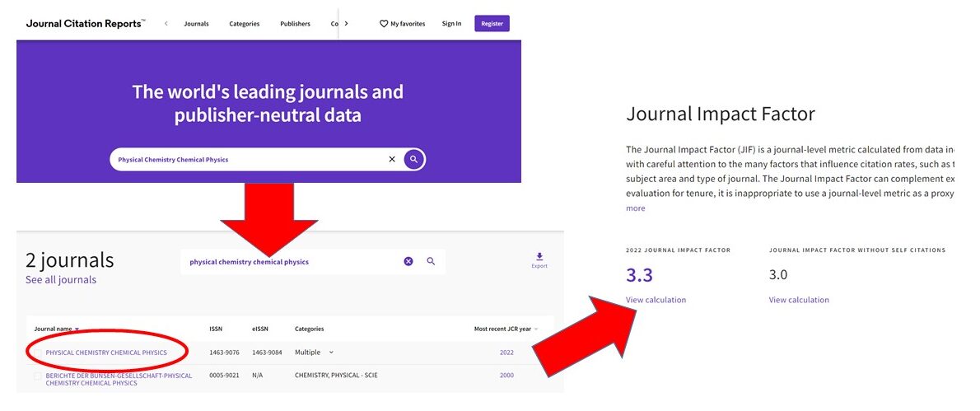Tick the Physical Chemistry Chemical Physics checkbox
980x411 pixels.
[x=38, y=353]
